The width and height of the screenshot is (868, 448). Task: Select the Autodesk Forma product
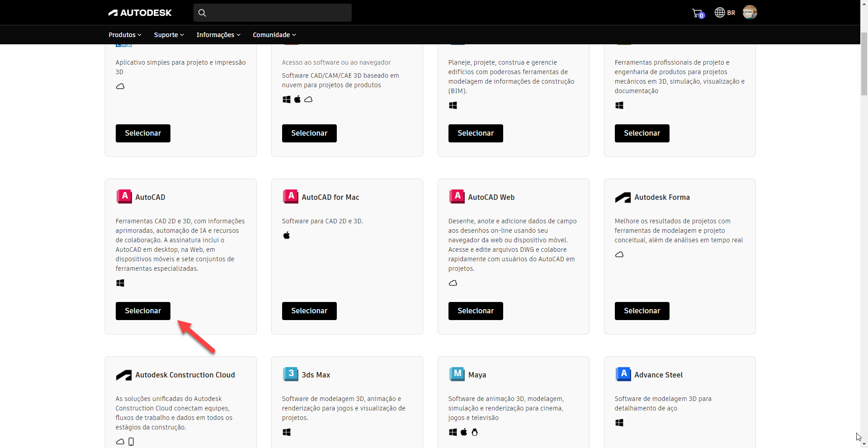tap(642, 311)
